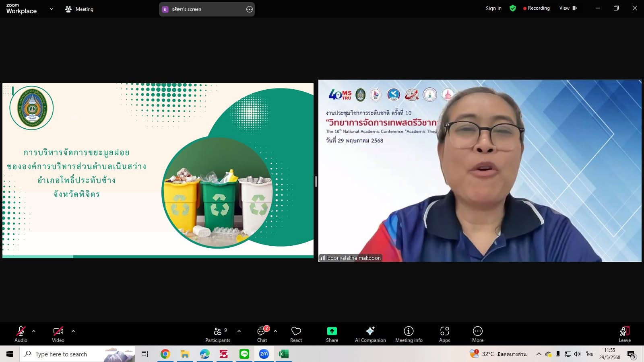The image size is (644, 362).
Task: Expand audio settings arrow beside Audio
Action: point(34,331)
